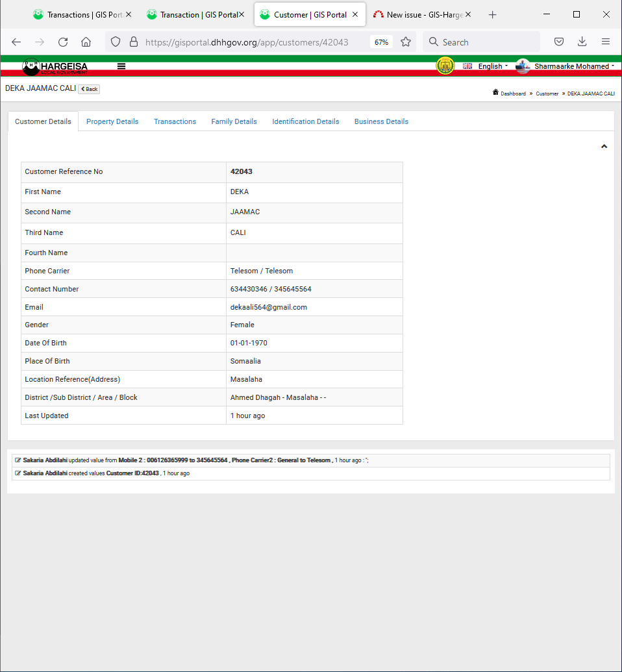This screenshot has width=622, height=672.
Task: Open the Pocket save icon
Action: [x=558, y=42]
